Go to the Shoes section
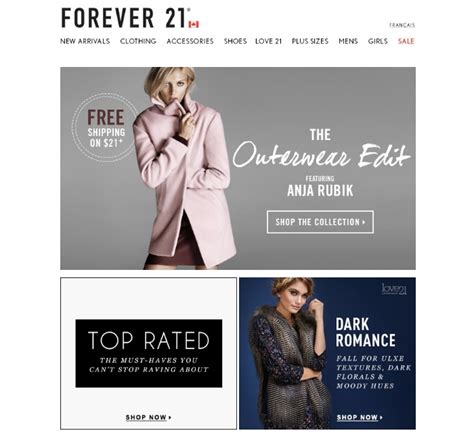This screenshot has height=435, width=474. (x=235, y=41)
